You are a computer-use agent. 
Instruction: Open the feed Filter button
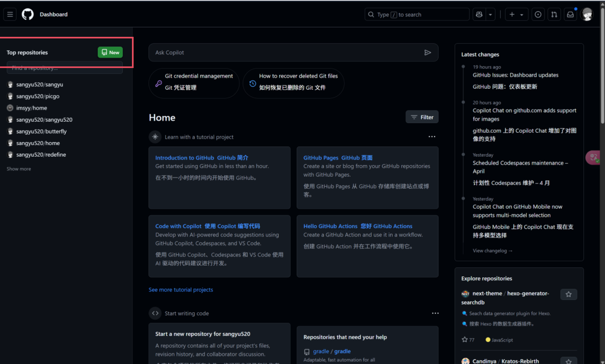[x=422, y=117]
